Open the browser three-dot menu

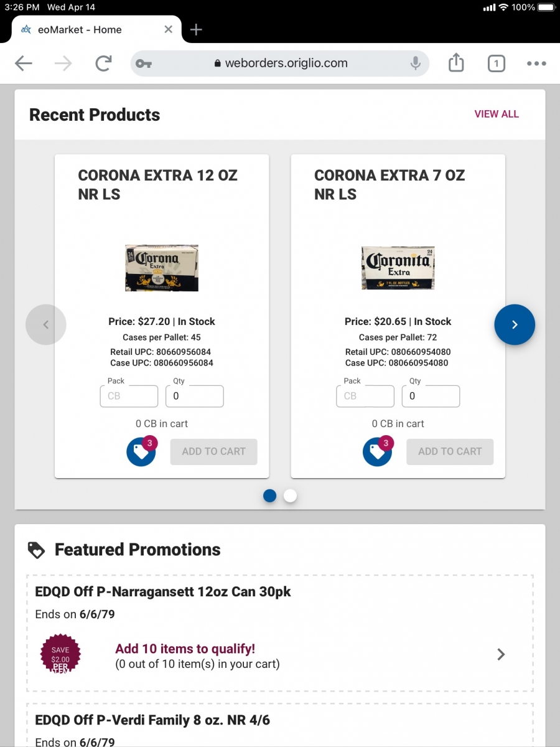click(536, 63)
